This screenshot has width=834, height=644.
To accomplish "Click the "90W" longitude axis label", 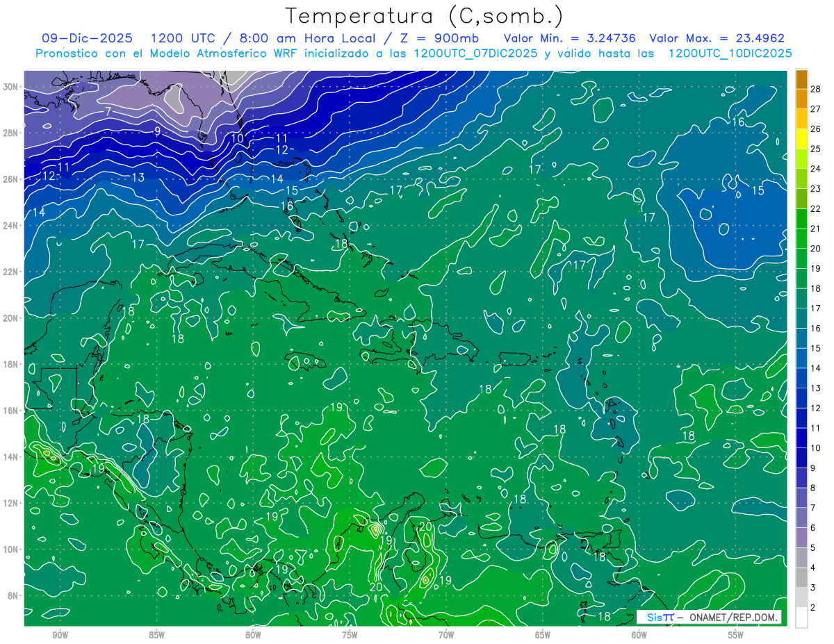I will click(60, 634).
